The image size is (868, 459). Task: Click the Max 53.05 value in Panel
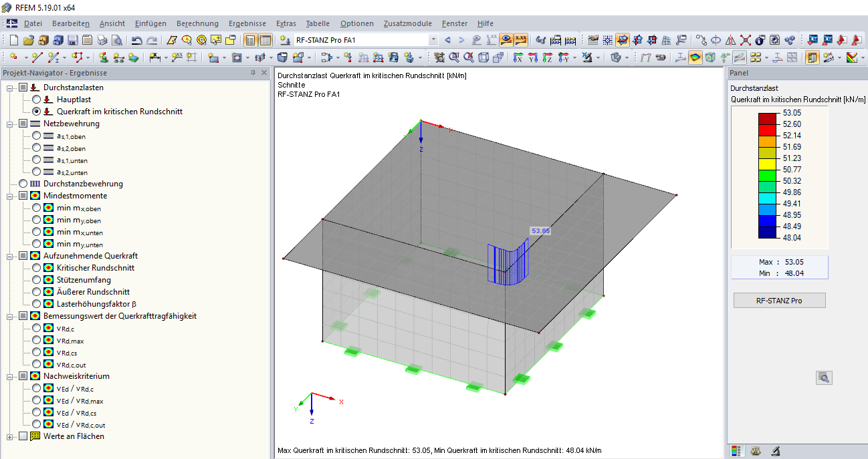click(x=794, y=263)
